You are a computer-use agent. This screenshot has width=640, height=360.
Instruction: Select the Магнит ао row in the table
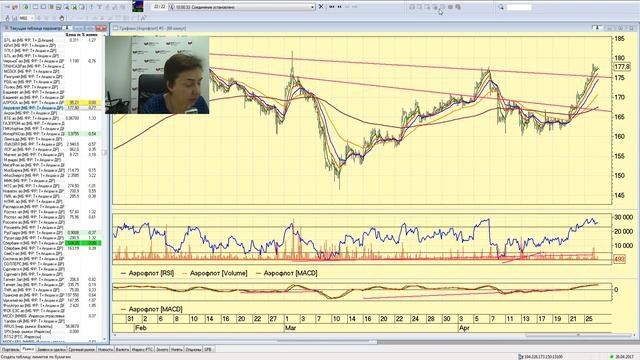pyautogui.click(x=53, y=155)
